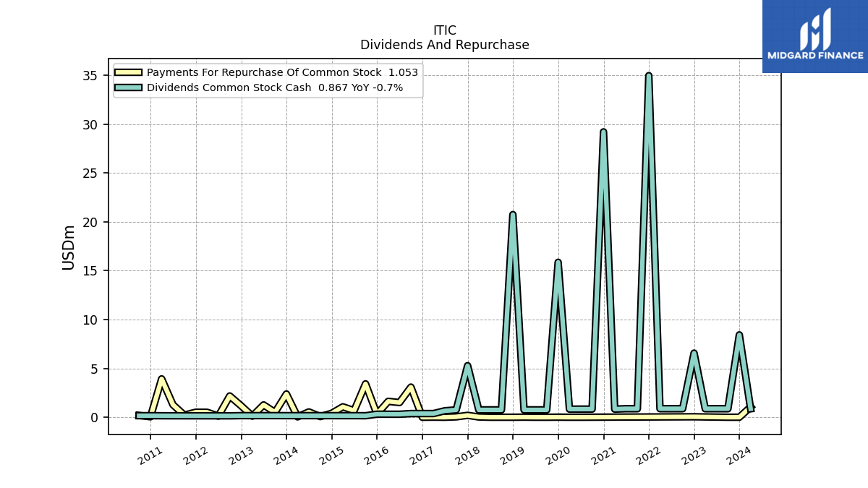This screenshot has width=868, height=488.
Task: Click the 2011 x-axis tick label
Action: coord(150,455)
